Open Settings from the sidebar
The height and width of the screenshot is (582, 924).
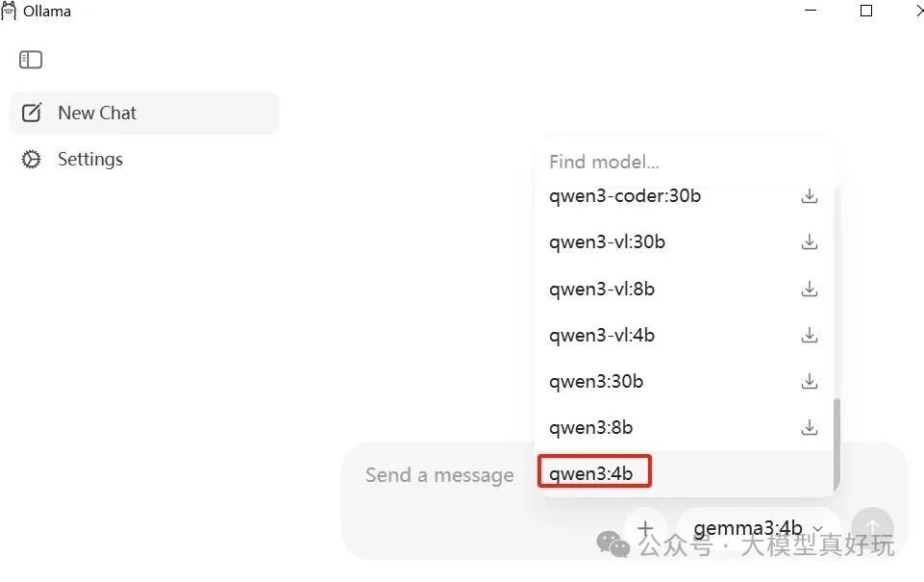[x=144, y=160]
